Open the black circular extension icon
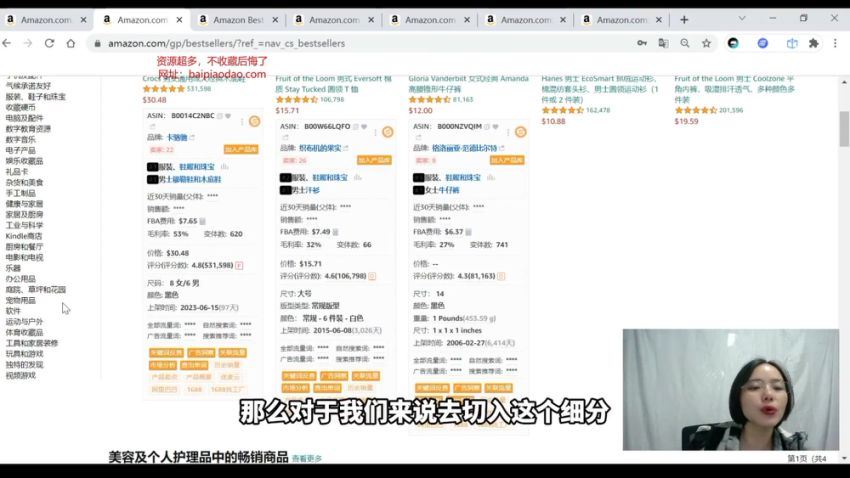 733,43
